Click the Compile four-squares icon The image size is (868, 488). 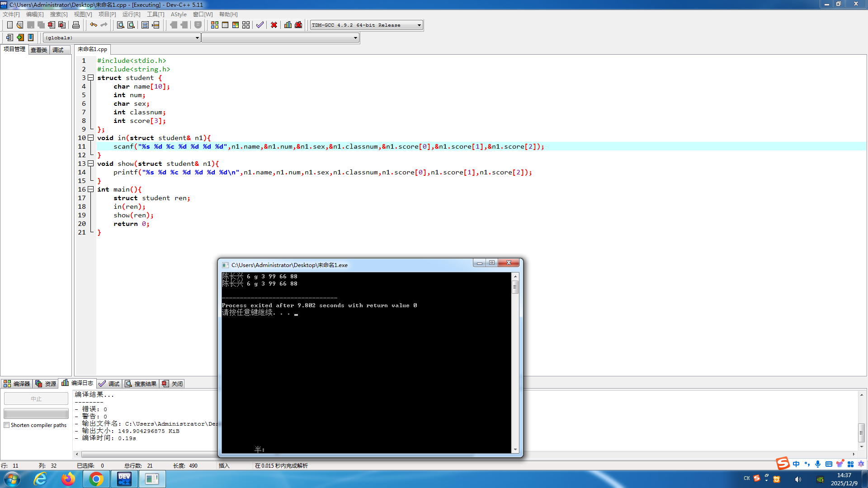pos(215,25)
